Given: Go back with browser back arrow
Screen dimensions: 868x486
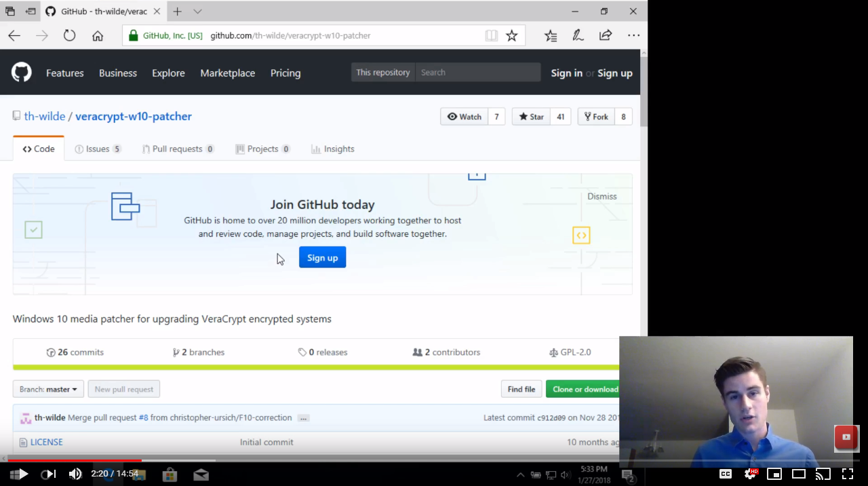Looking at the screenshot, I should point(14,35).
